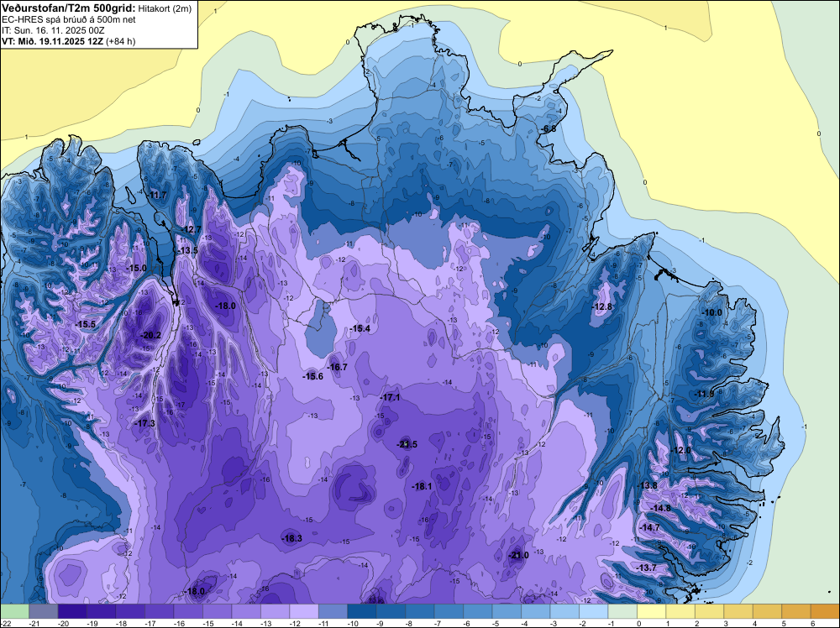Click the -15.5 temperature reading
The width and height of the screenshot is (840, 628).
pyautogui.click(x=85, y=324)
